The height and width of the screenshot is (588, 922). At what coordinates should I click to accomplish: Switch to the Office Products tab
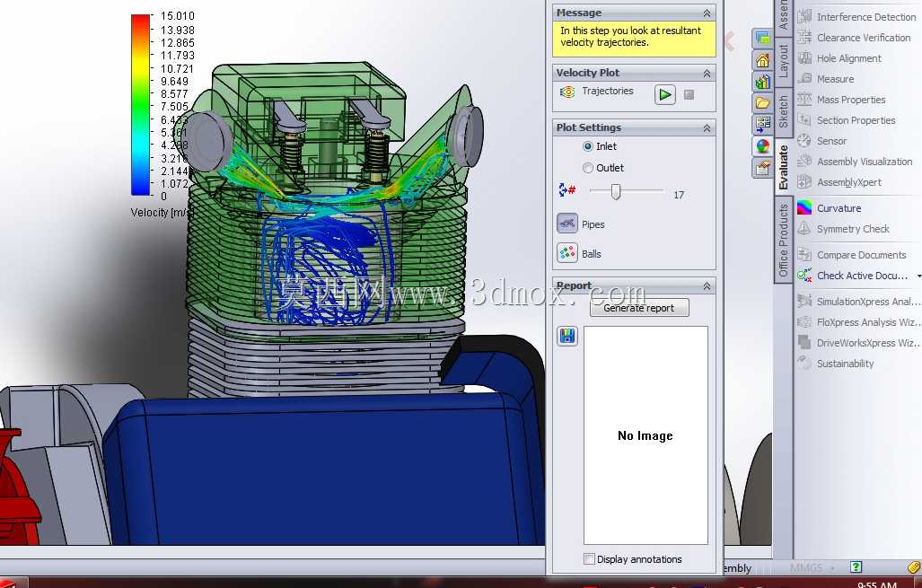[x=783, y=240]
